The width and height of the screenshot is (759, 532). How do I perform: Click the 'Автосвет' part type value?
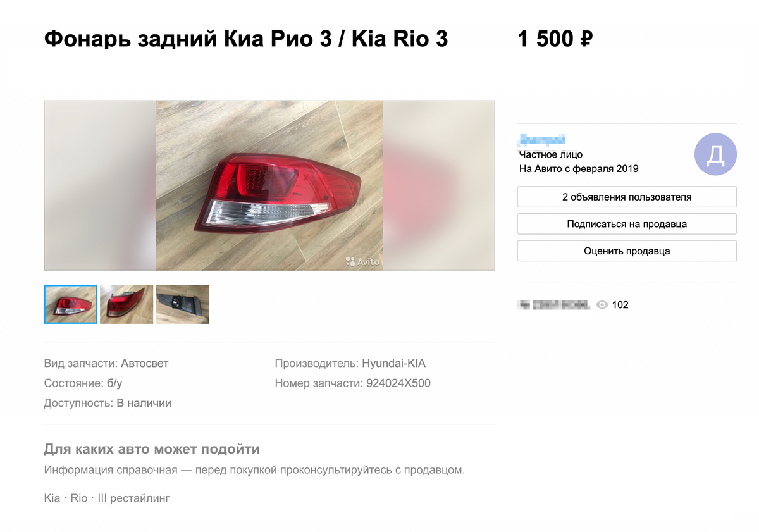[145, 364]
